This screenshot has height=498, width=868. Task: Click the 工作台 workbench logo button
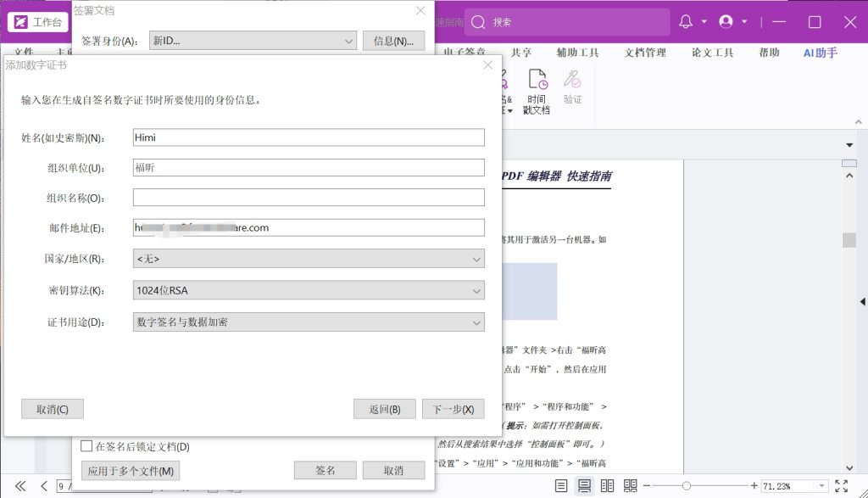(x=38, y=22)
